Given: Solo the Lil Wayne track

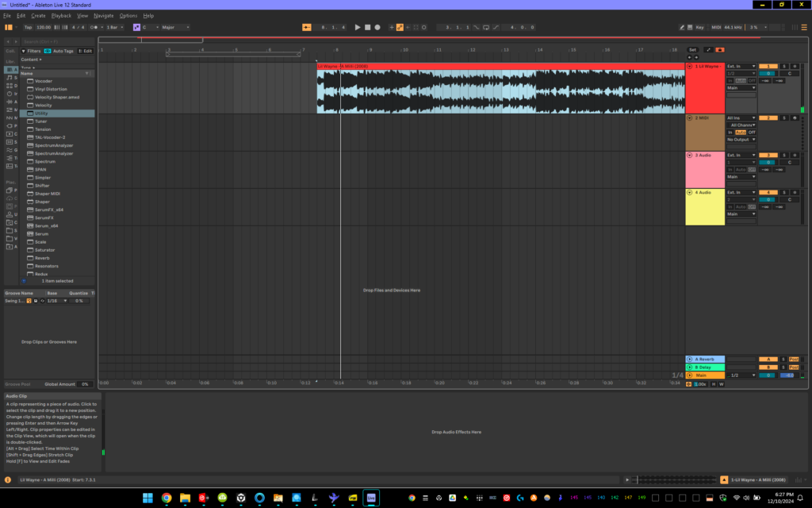Looking at the screenshot, I should coord(785,67).
